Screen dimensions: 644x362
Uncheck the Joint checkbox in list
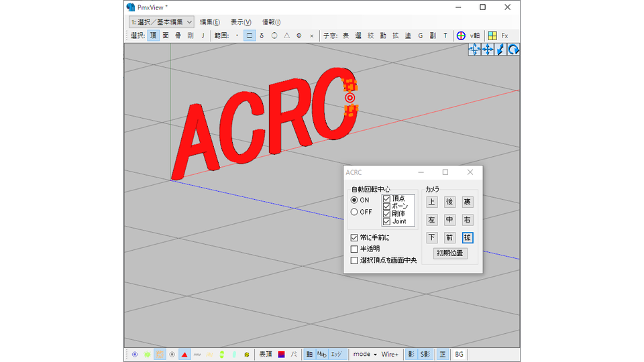pyautogui.click(x=386, y=221)
